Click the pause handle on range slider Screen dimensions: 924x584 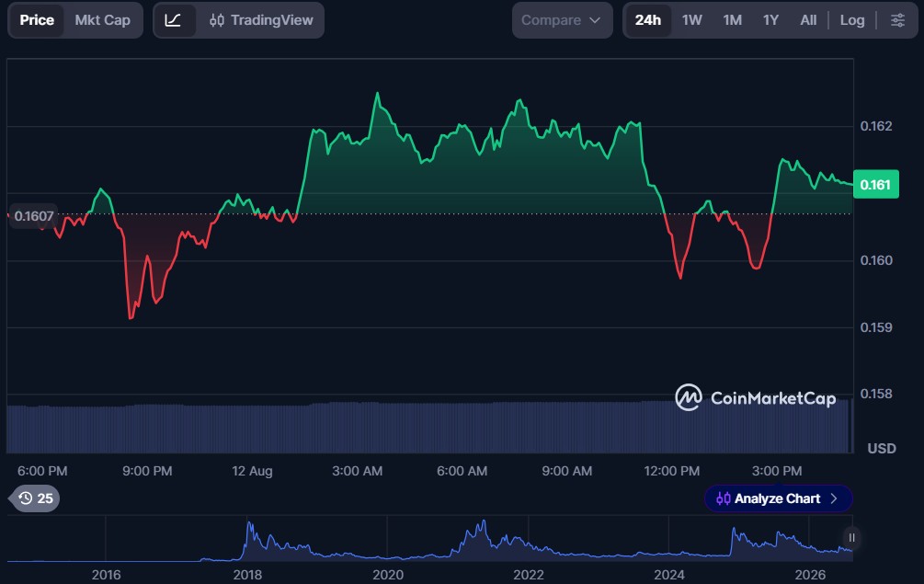tap(851, 537)
